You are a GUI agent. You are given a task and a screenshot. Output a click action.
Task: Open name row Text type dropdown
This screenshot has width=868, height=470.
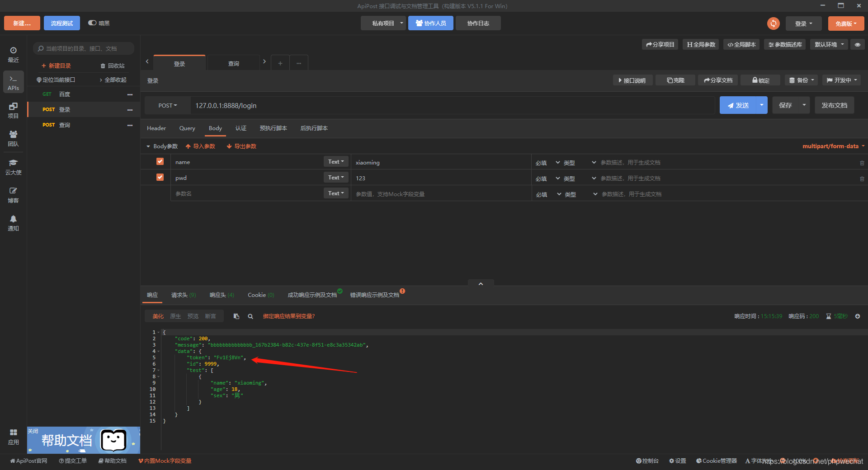click(x=336, y=162)
